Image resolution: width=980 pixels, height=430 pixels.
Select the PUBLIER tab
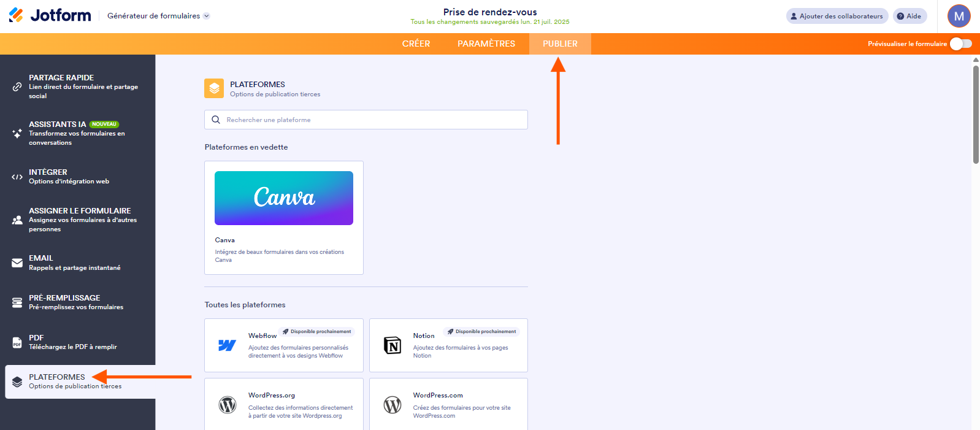click(x=560, y=44)
